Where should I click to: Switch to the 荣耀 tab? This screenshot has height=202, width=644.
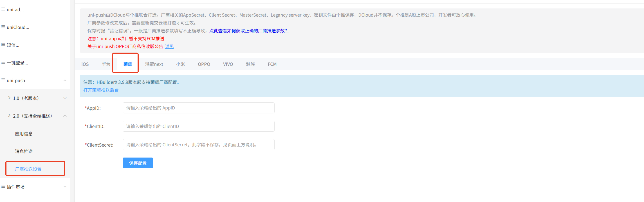(x=128, y=64)
